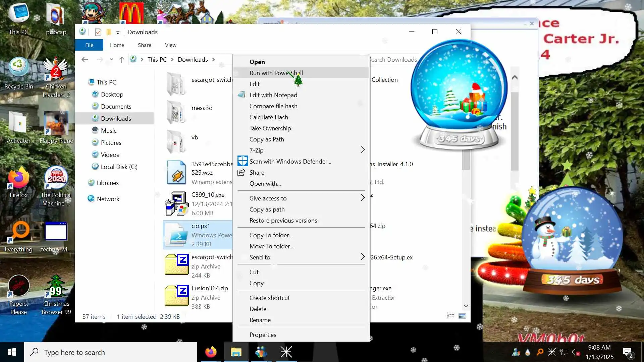The image size is (644, 362).
Task: Choose Run with PowerShell menu entry
Action: (x=276, y=73)
